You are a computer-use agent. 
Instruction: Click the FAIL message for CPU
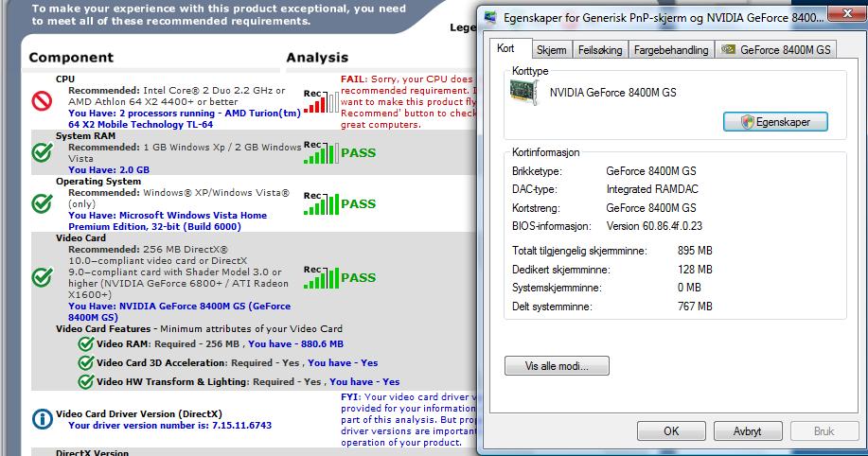pyautogui.click(x=409, y=102)
